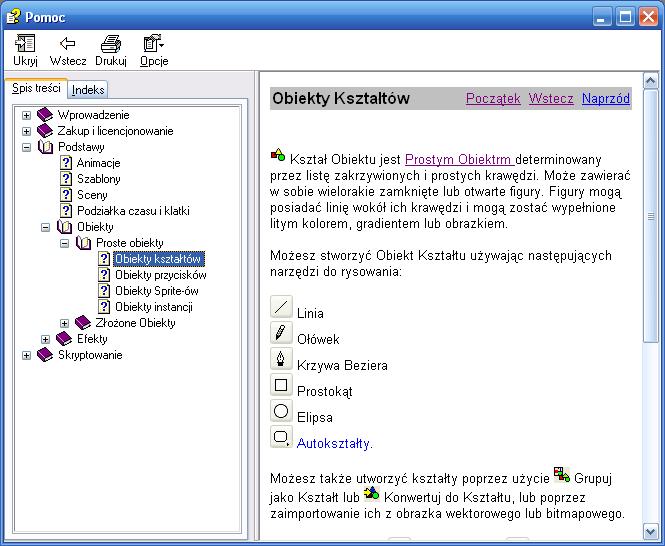Expand the Złożone Obiekty node
Screen dimensions: 665x546
click(x=64, y=323)
